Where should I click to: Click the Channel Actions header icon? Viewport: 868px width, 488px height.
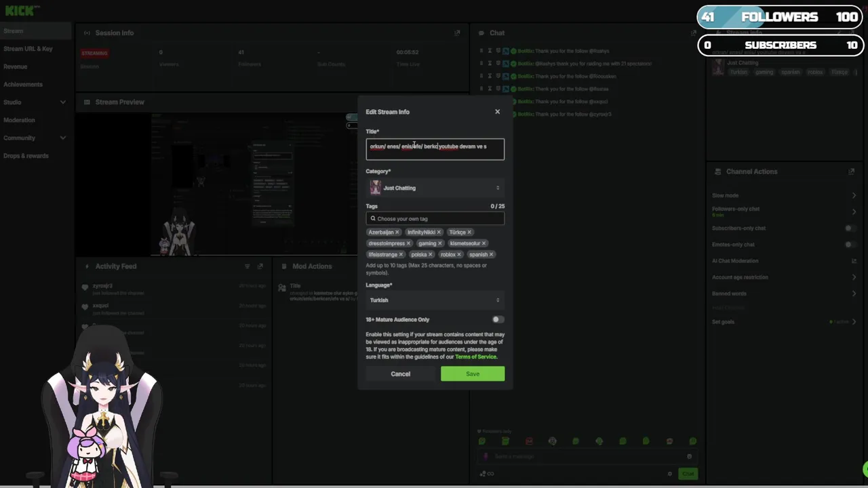tap(717, 171)
